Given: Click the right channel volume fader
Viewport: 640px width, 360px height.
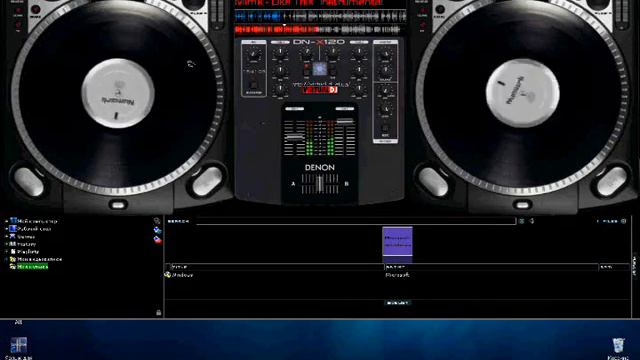Looking at the screenshot, I should (345, 121).
